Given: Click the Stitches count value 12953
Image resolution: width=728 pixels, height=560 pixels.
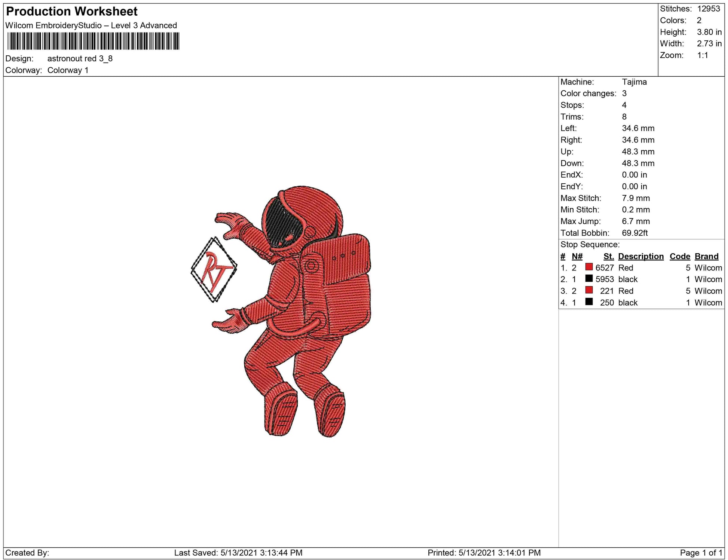Looking at the screenshot, I should 708,9.
